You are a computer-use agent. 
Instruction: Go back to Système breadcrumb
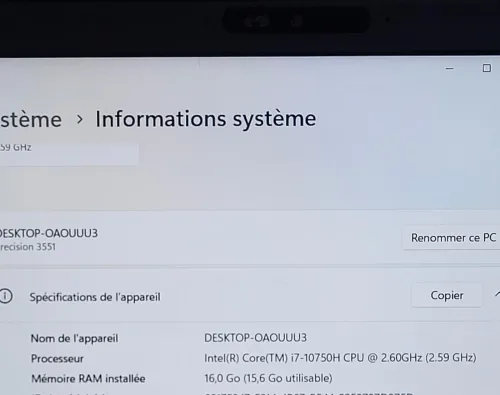point(31,119)
